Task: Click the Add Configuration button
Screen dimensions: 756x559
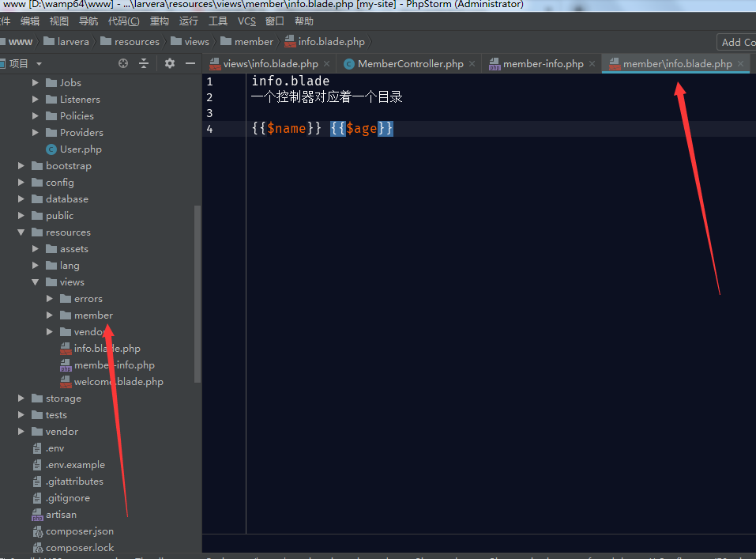Action: [x=737, y=43]
